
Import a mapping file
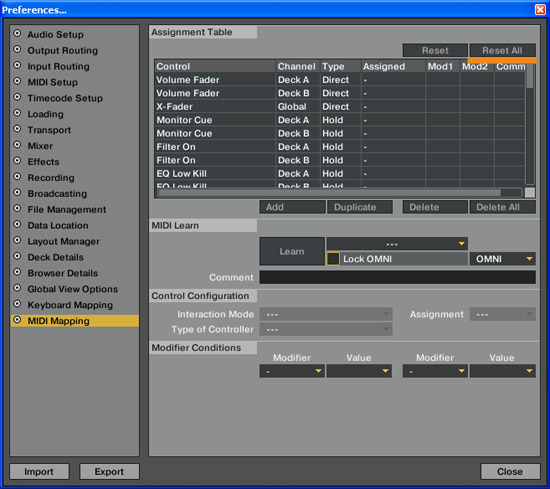click(39, 471)
